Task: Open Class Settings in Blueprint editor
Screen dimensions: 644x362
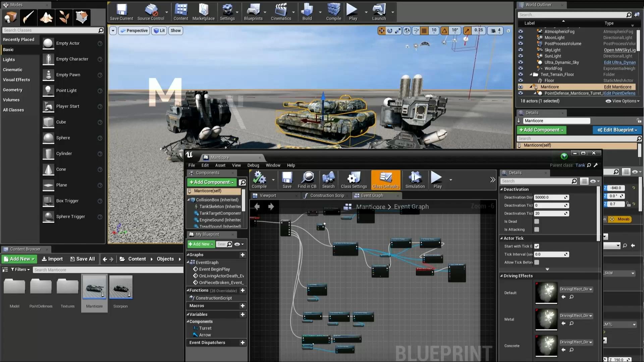Action: pyautogui.click(x=354, y=179)
